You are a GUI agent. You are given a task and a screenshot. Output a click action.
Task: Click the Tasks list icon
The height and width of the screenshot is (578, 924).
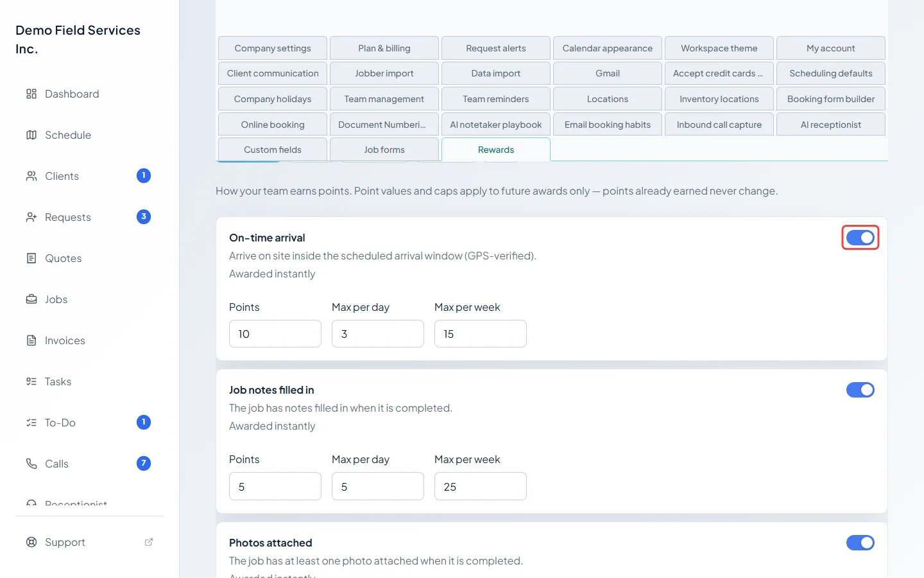pos(31,381)
